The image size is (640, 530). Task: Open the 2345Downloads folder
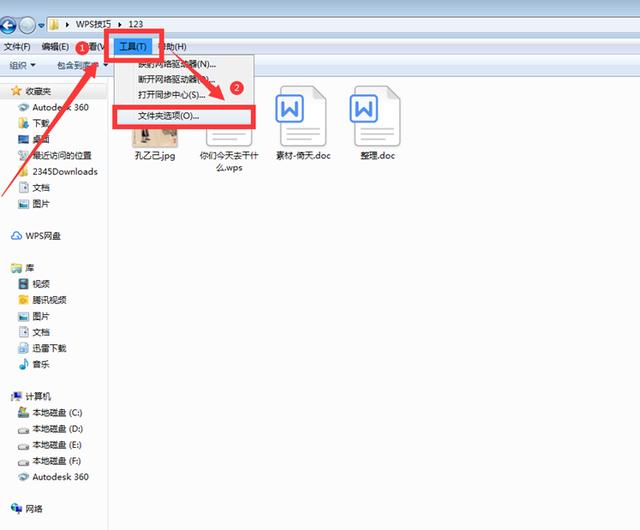[64, 171]
